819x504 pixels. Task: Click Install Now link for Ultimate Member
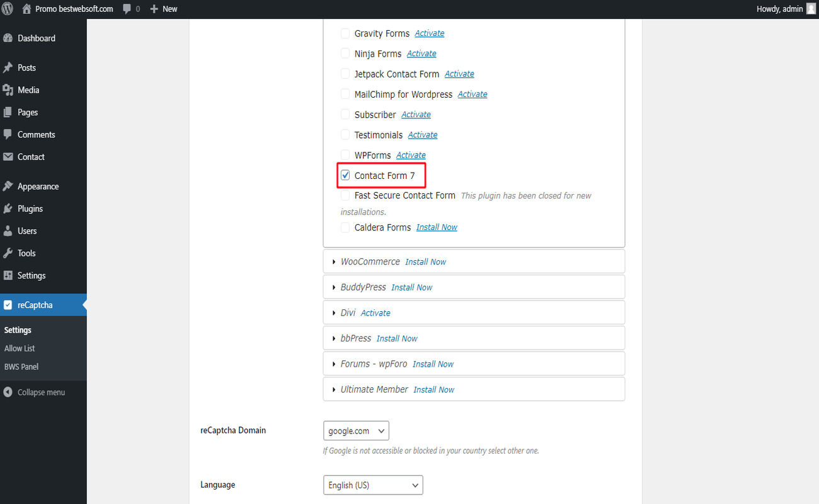tap(434, 390)
